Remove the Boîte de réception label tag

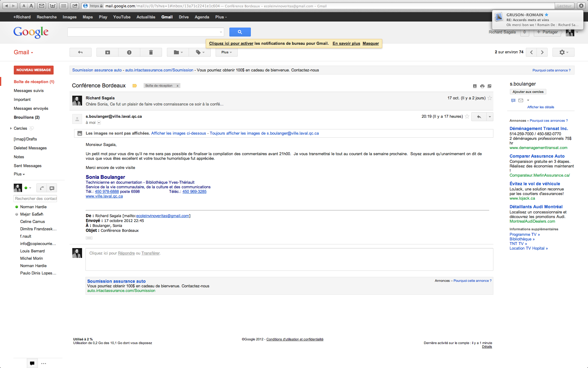177,86
